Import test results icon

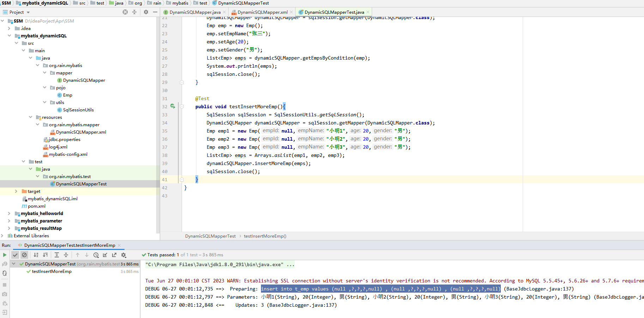click(x=105, y=255)
